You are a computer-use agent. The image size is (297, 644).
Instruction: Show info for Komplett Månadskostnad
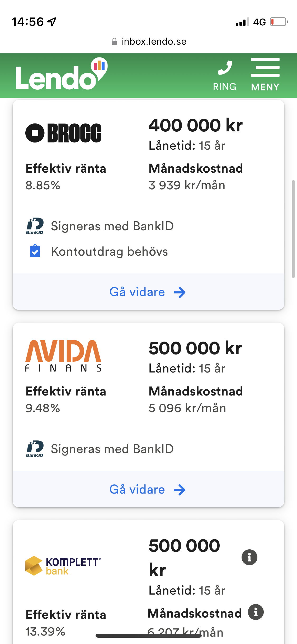pos(256,612)
